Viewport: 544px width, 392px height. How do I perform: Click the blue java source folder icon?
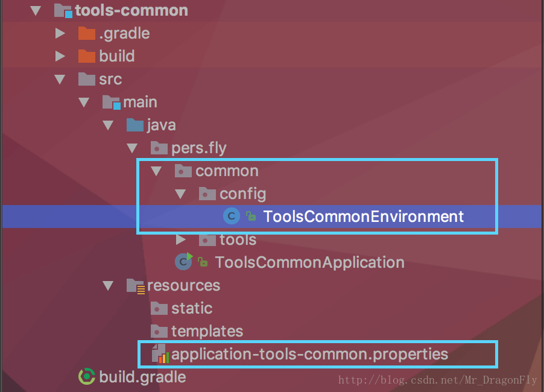coord(135,125)
